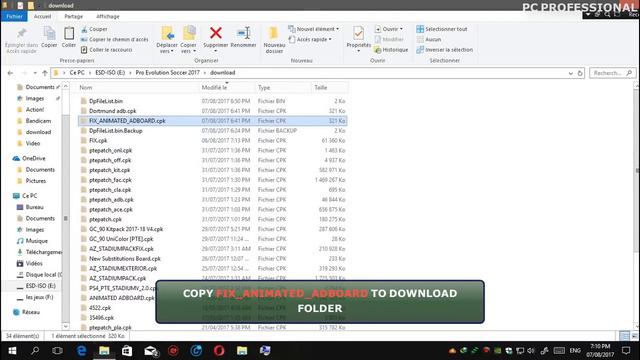
Task: Open the Fichier menu tab
Action: click(x=14, y=16)
